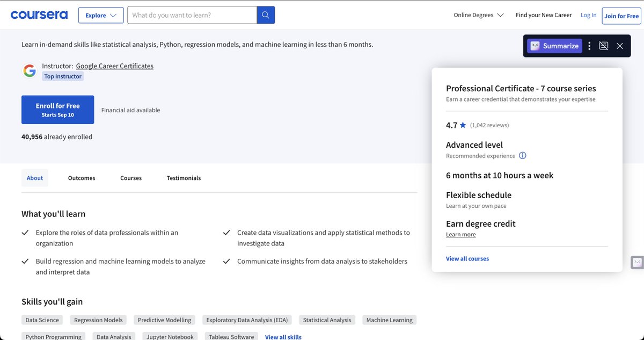
Task: Open Google Career Certificates instructor link
Action: tap(115, 66)
